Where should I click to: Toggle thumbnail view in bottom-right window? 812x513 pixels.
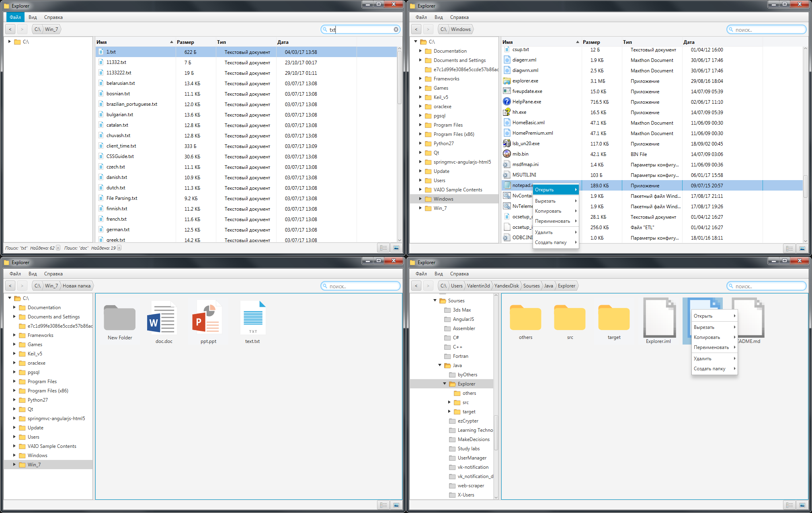pos(802,505)
